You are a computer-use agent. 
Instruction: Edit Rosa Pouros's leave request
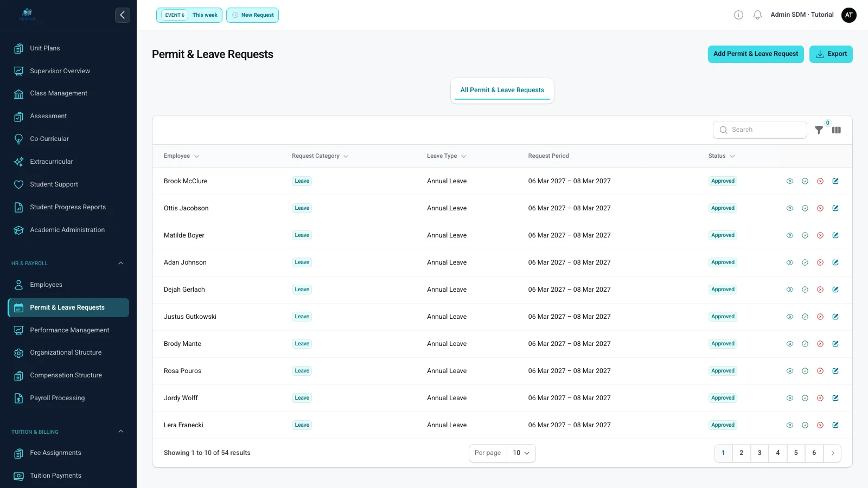[835, 371]
